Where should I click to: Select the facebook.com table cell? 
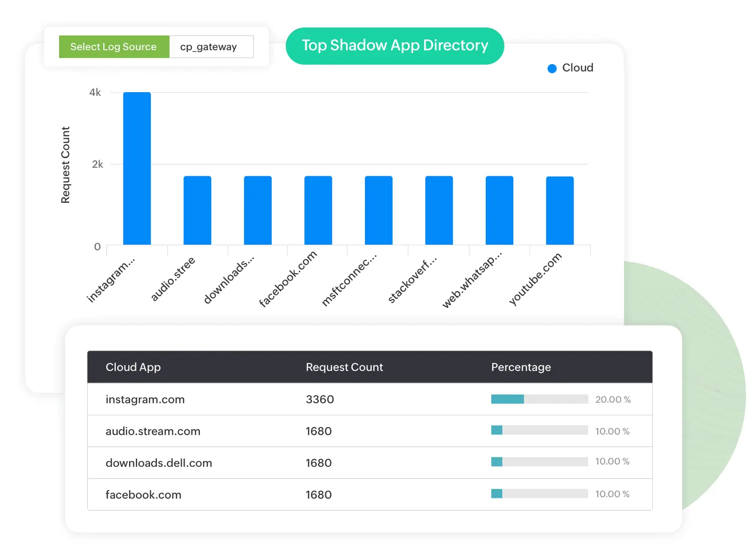pyautogui.click(x=143, y=495)
